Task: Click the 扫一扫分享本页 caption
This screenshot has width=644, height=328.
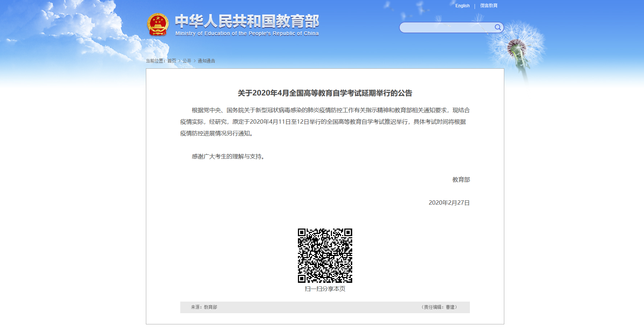Action: [325, 289]
